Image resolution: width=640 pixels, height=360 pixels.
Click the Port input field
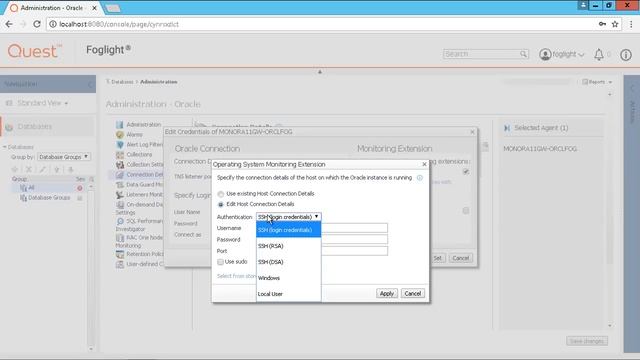[354, 251]
